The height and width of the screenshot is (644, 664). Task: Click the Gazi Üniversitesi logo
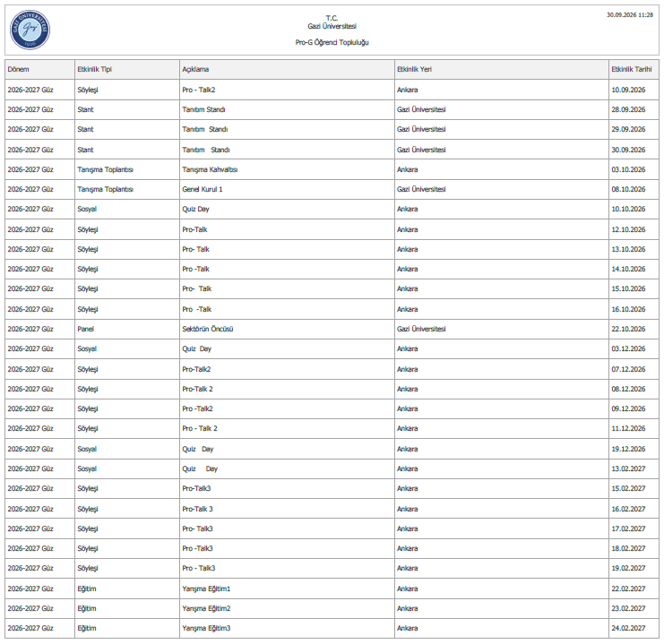(30, 30)
